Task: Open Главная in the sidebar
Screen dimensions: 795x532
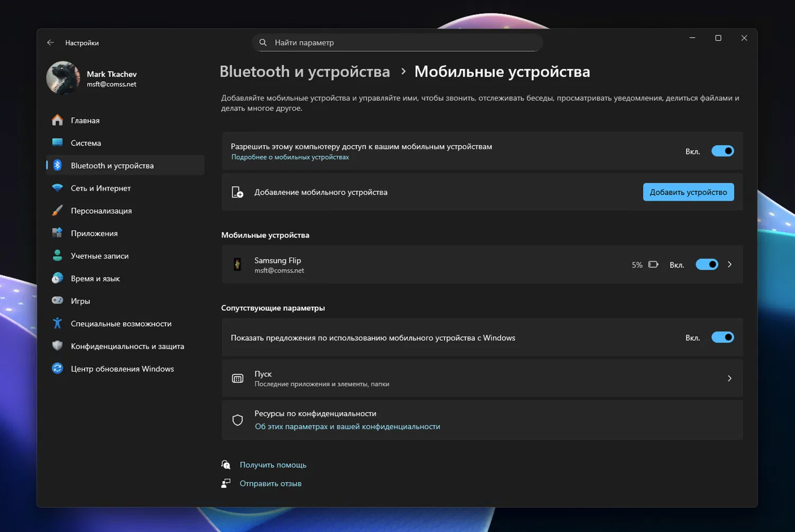Action: coord(125,120)
